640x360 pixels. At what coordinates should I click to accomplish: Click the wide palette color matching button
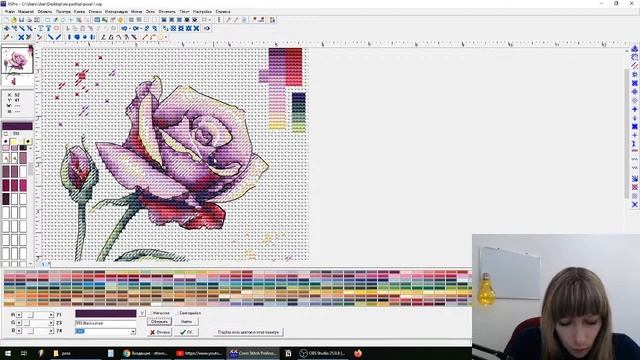tap(249, 332)
